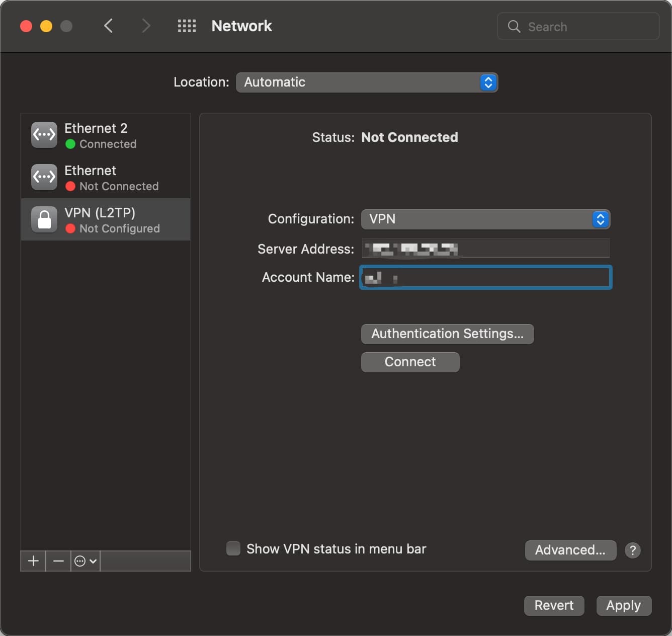The height and width of the screenshot is (636, 672).
Task: Open Show All preferences grid icon
Action: pos(187,26)
